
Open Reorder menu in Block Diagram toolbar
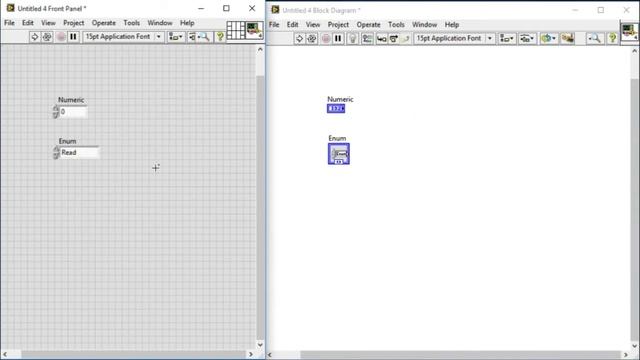549,39
